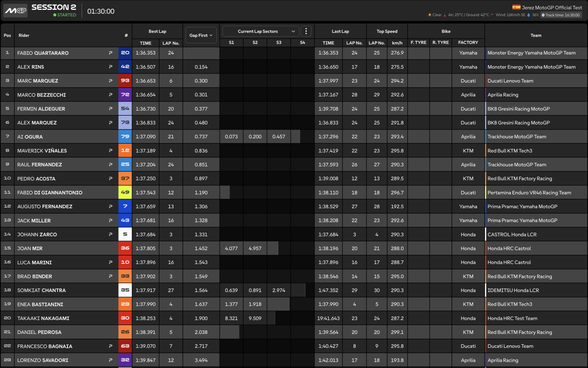Click the S1 sector column header
Screen dimensions: 588x368
coord(231,43)
